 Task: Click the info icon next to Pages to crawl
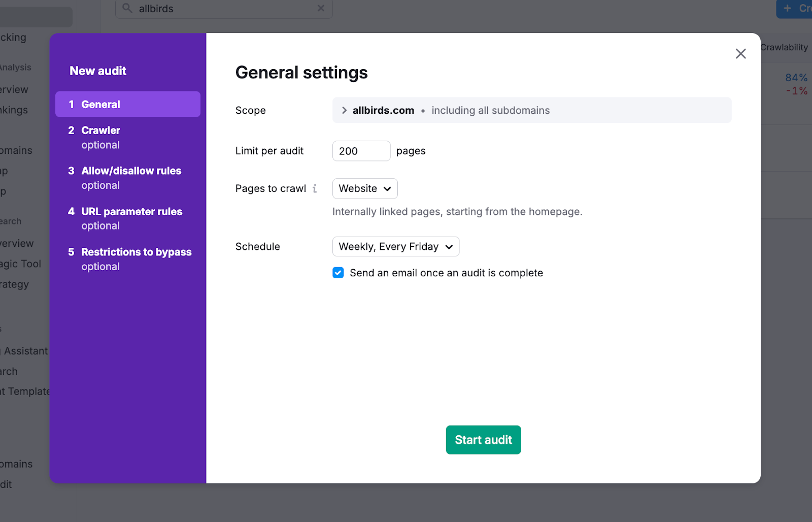316,188
